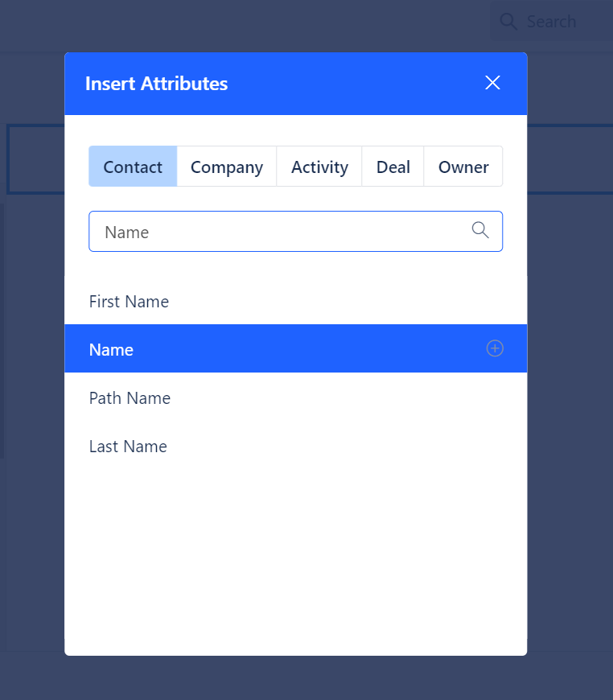
Task: Click the search magnifying glass to search attributes
Action: click(480, 230)
